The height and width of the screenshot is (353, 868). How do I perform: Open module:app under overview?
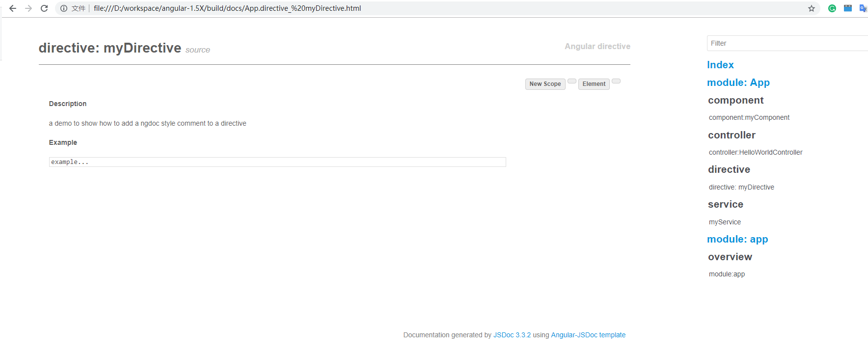click(x=727, y=274)
